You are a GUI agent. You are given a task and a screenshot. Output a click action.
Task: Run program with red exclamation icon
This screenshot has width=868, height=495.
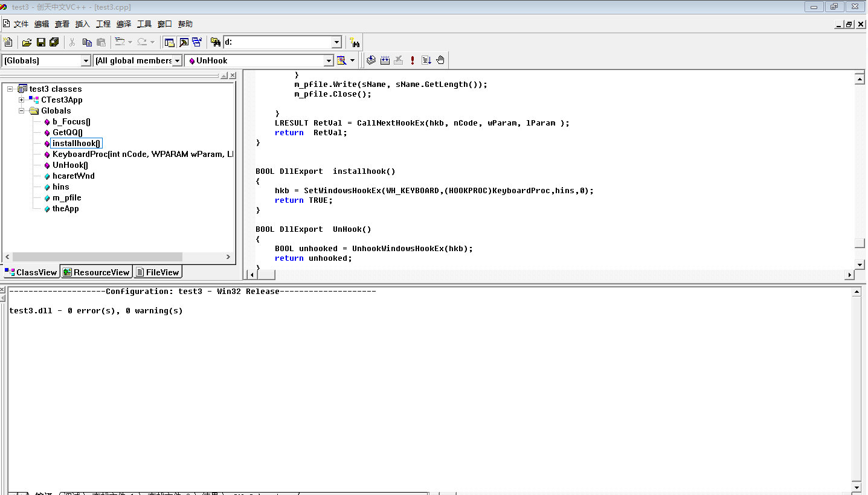point(413,60)
